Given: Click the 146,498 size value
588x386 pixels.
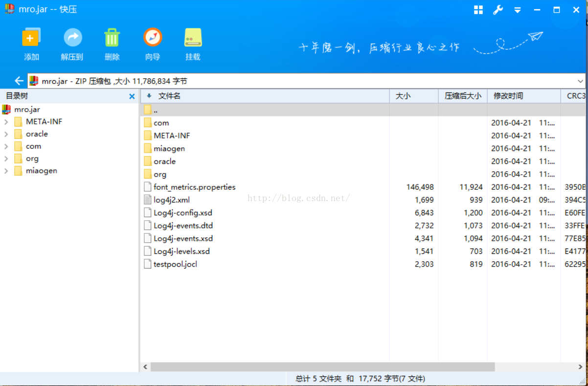Looking at the screenshot, I should 420,187.
